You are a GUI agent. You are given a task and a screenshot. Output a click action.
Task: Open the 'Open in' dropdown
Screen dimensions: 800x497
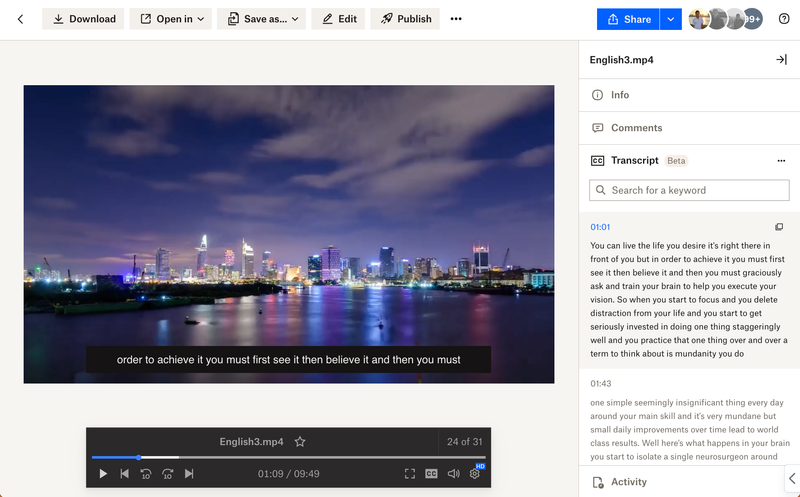tap(171, 19)
